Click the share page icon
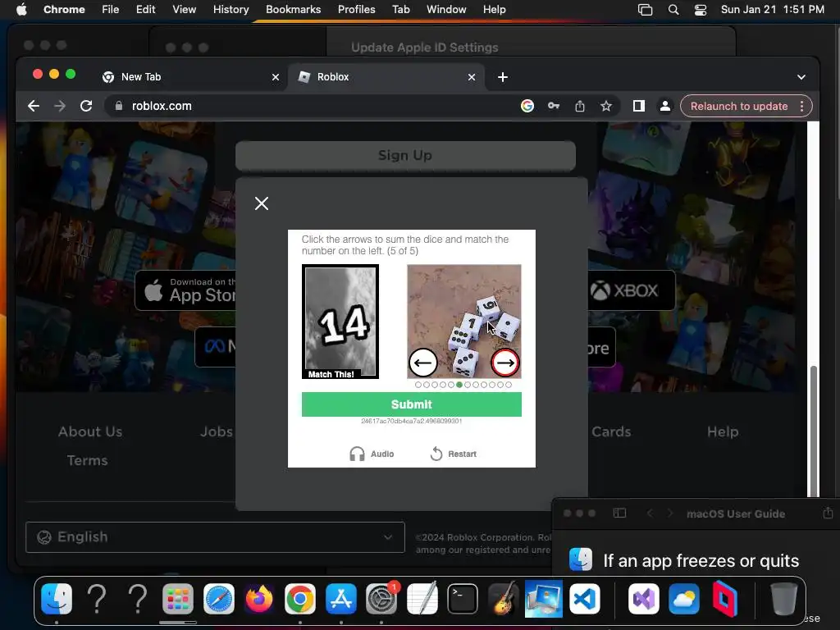 click(x=580, y=106)
